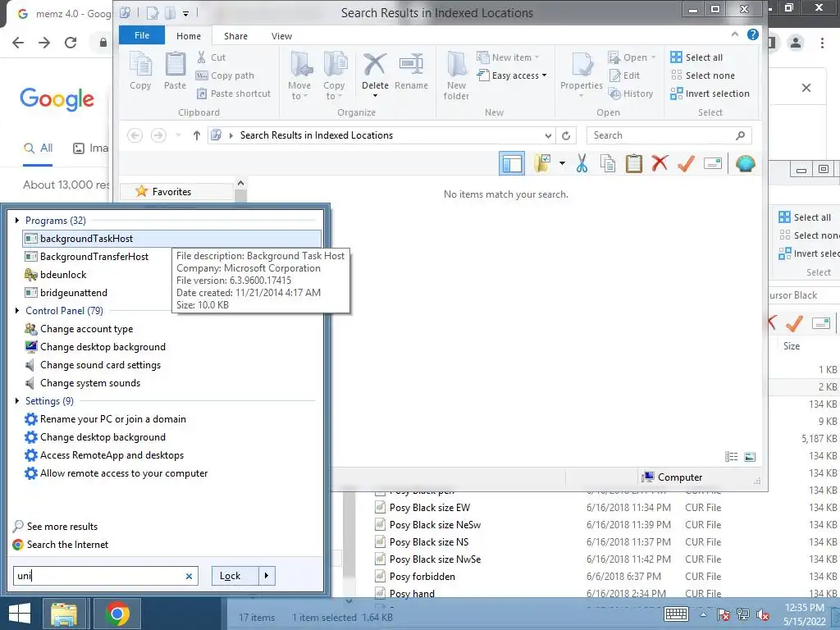Image resolution: width=840 pixels, height=630 pixels.
Task: Expand the address bar history dropdown arrow
Action: (x=548, y=135)
